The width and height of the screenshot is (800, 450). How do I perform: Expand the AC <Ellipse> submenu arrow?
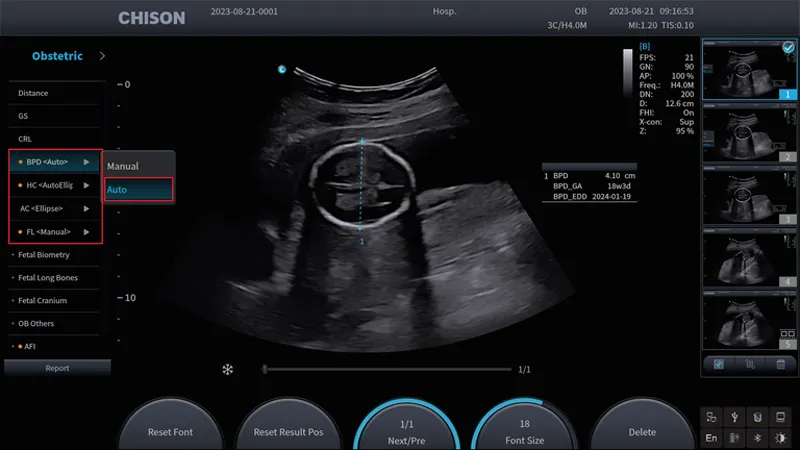tap(86, 209)
